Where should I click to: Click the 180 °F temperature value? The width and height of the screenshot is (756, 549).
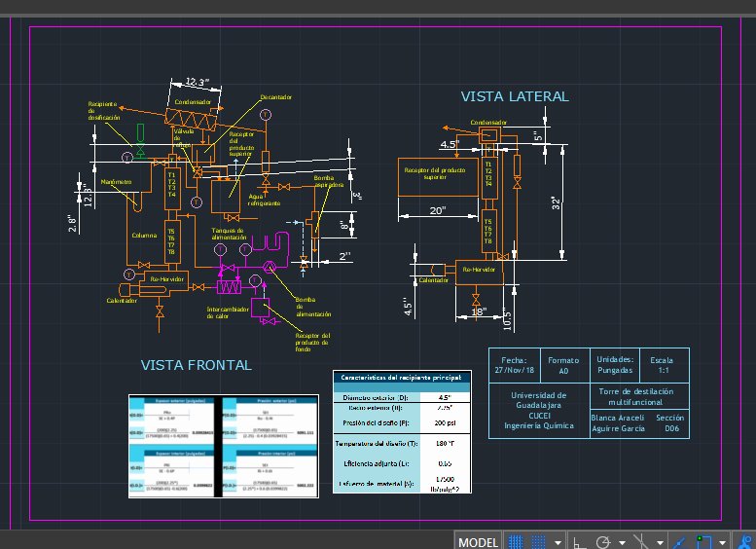(445, 443)
